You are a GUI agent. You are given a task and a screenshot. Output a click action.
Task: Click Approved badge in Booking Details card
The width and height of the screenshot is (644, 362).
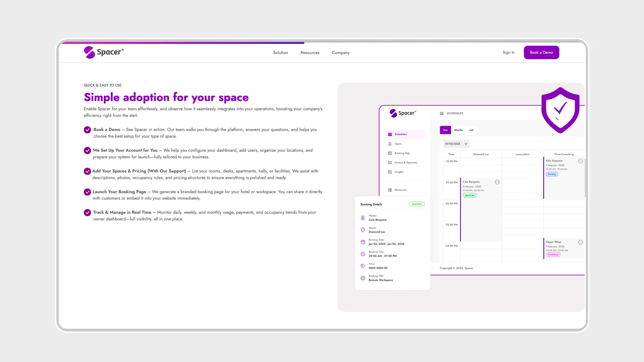click(417, 204)
